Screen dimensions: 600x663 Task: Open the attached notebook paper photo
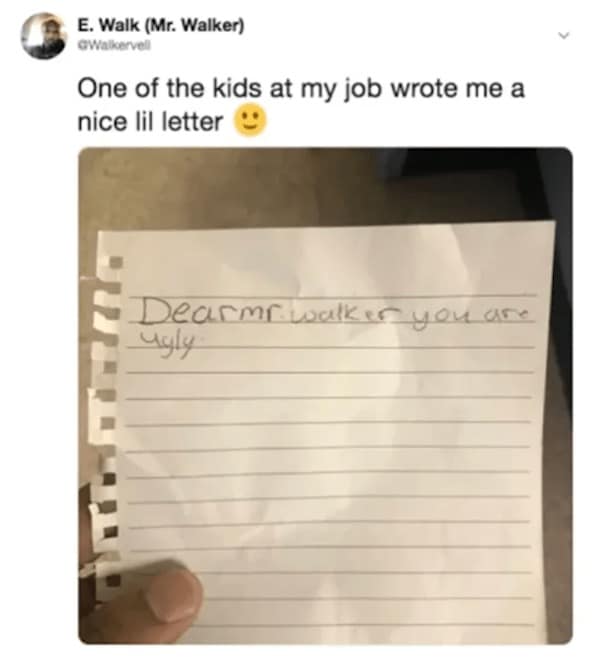[x=325, y=396]
